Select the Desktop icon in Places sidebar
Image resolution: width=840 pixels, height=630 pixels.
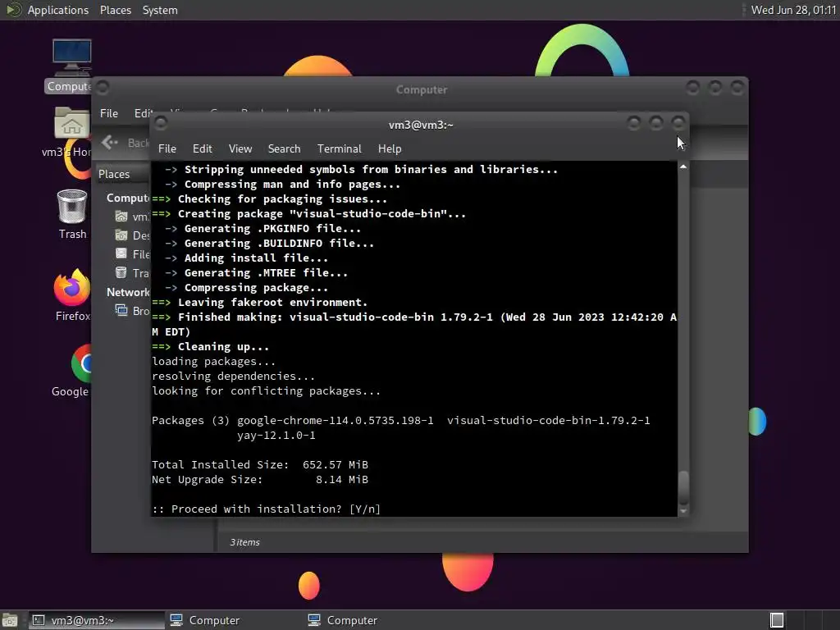click(x=121, y=235)
